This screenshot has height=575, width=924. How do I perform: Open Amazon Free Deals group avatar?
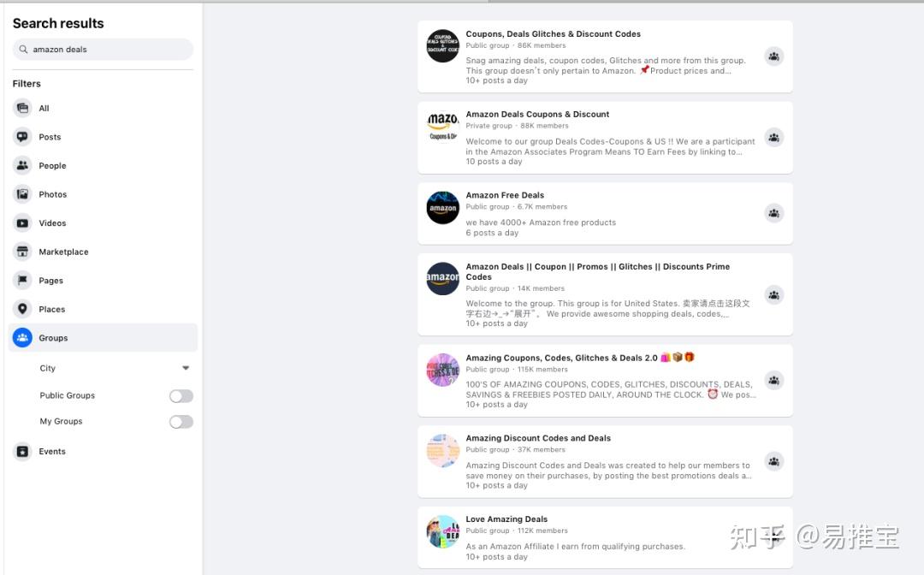click(x=442, y=207)
